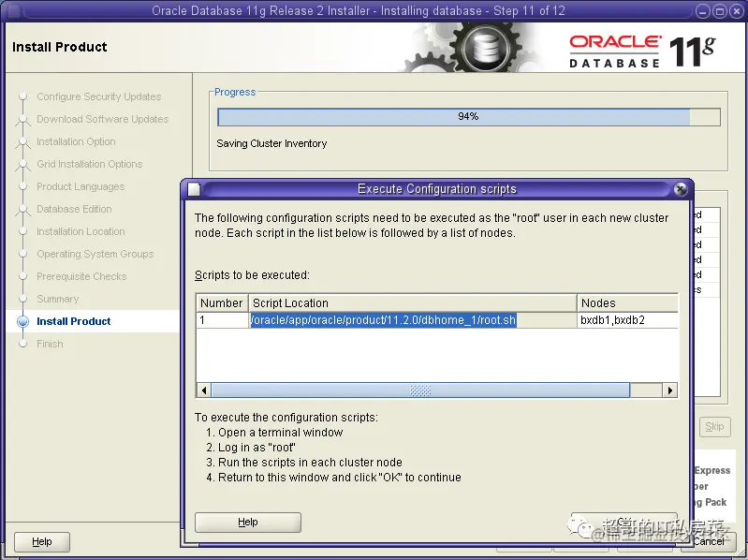Click the horizontal scrollbar thumb in scripts table
Screen dimensions: 748x560
[x=420, y=391]
